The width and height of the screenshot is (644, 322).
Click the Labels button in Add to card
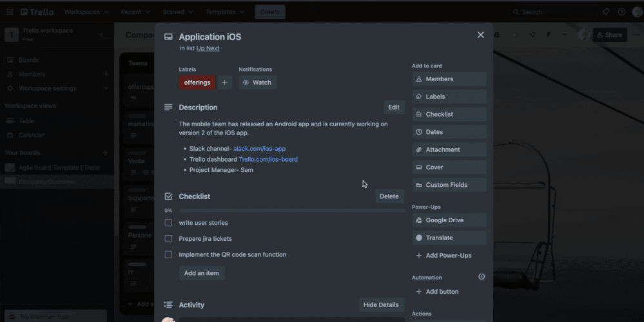[449, 97]
